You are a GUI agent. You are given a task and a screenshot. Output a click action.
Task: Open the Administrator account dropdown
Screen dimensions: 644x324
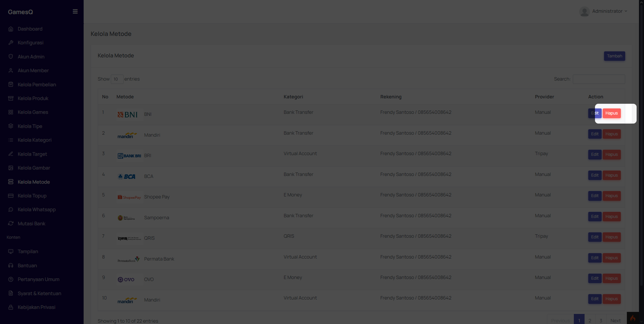click(x=603, y=11)
